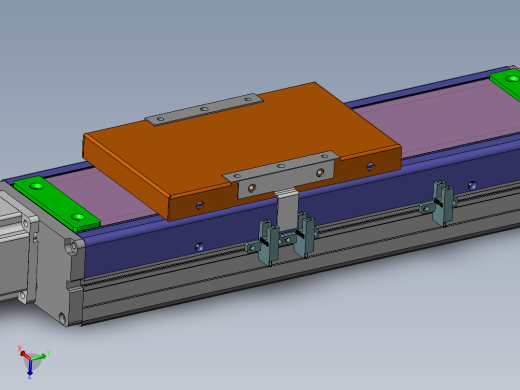Viewport: 520px width, 390px height.
Task: Pick the green end plate at far right
Action: (507, 83)
